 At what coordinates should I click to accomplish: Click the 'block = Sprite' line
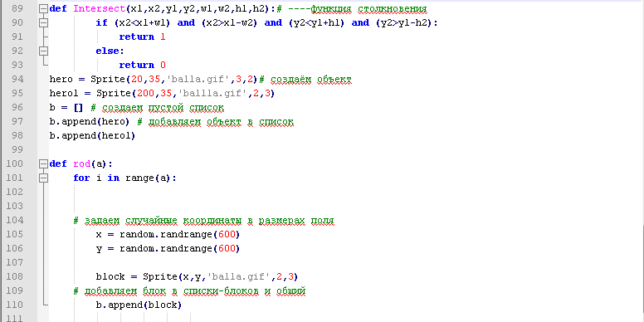point(198,277)
